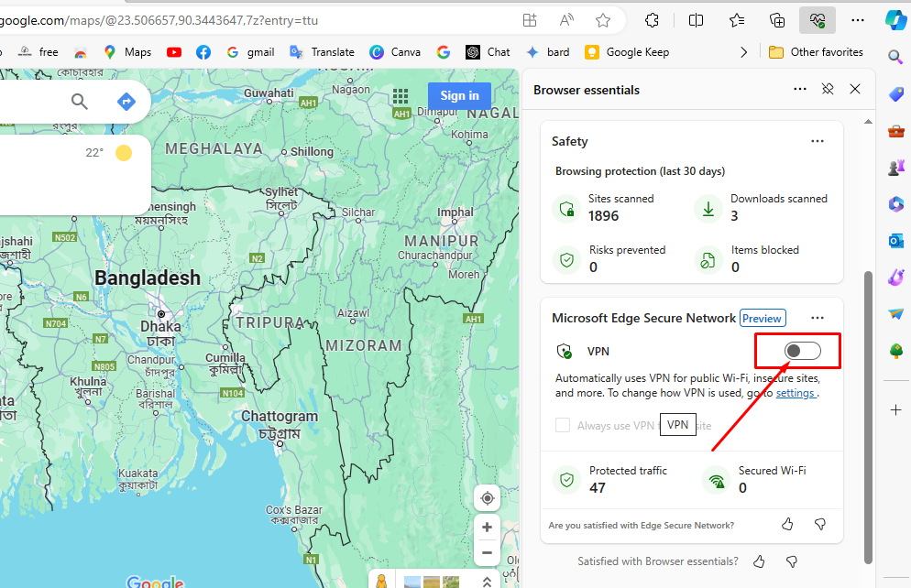Click the show-your-location icon on the map

[487, 497]
